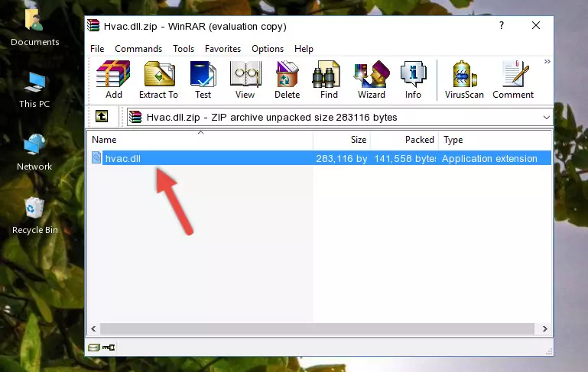Image resolution: width=588 pixels, height=372 pixels.
Task: Sort by the Packed column header
Action: [x=404, y=140]
